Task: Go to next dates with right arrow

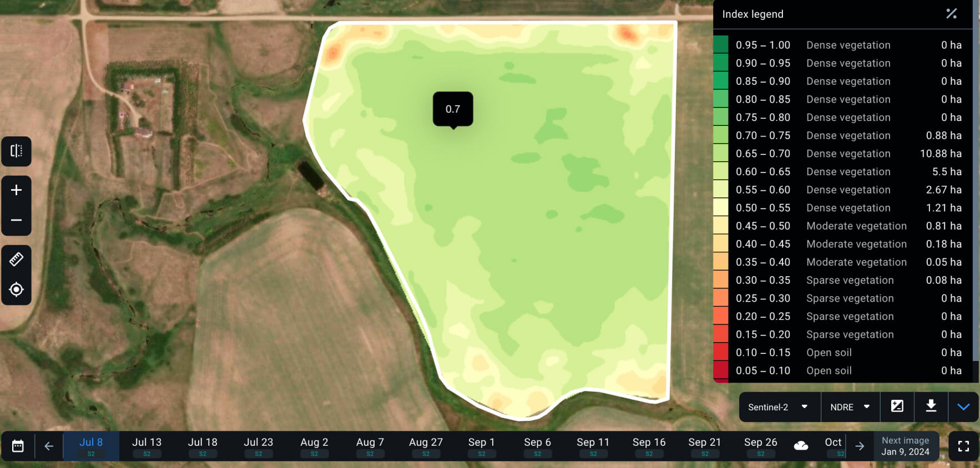Action: tap(860, 446)
